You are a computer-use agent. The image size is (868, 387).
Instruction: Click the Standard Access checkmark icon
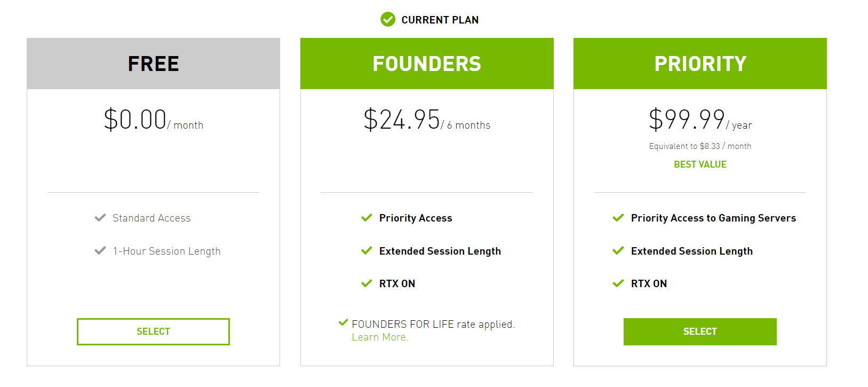click(100, 218)
